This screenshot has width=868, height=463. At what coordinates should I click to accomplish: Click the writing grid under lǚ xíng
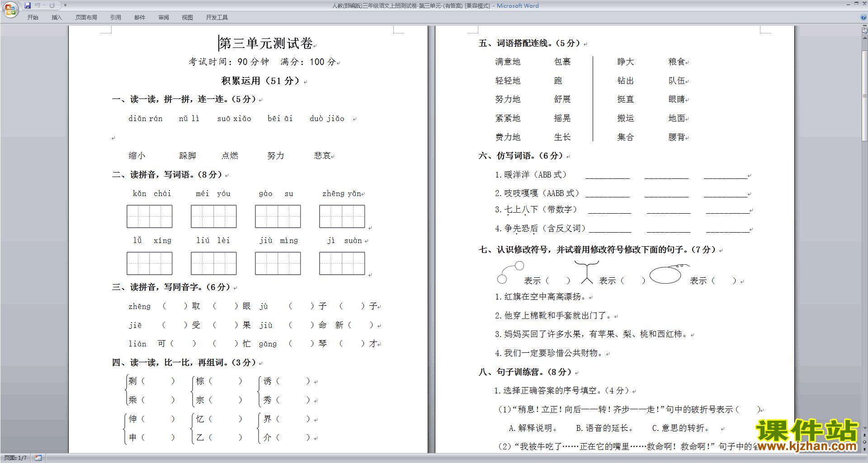click(x=150, y=263)
